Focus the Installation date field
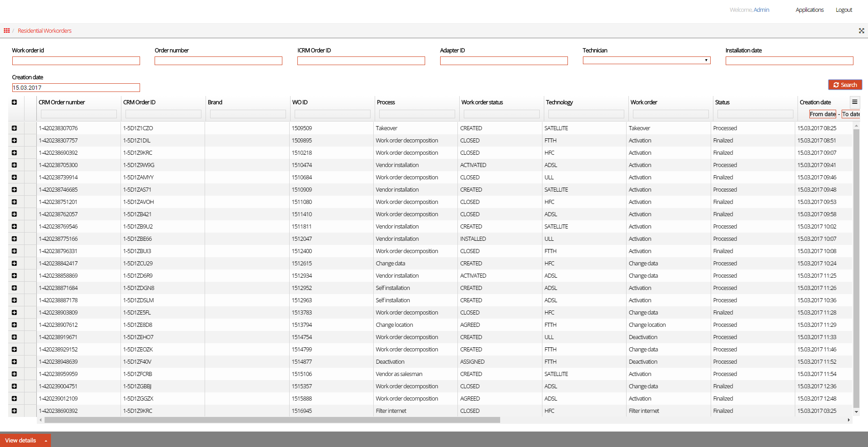The width and height of the screenshot is (868, 447). [789, 61]
